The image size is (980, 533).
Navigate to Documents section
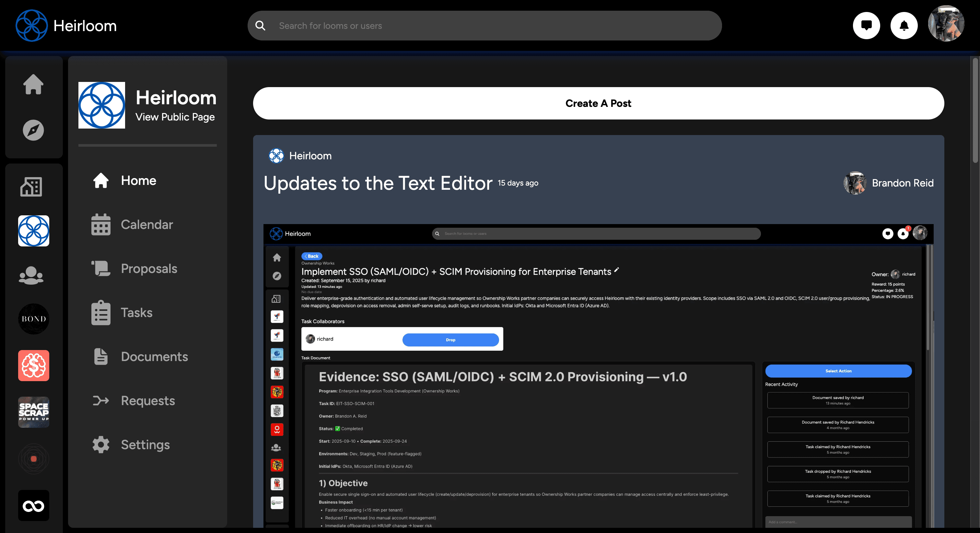tap(154, 357)
